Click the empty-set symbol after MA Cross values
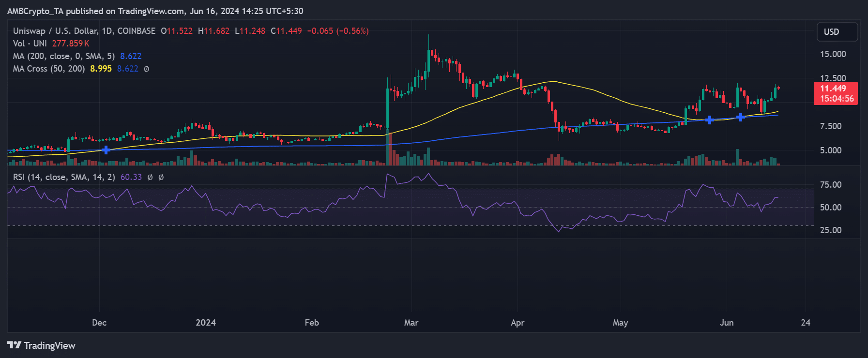This screenshot has width=868, height=358. (x=147, y=69)
